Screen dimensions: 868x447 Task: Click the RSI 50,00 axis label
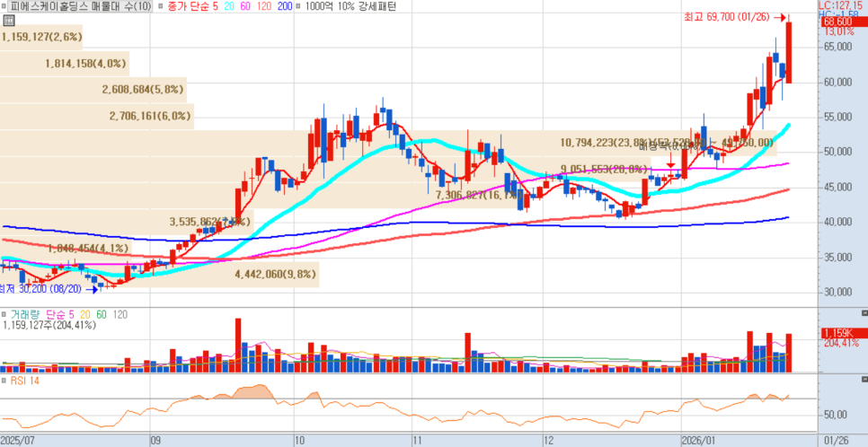(x=836, y=415)
